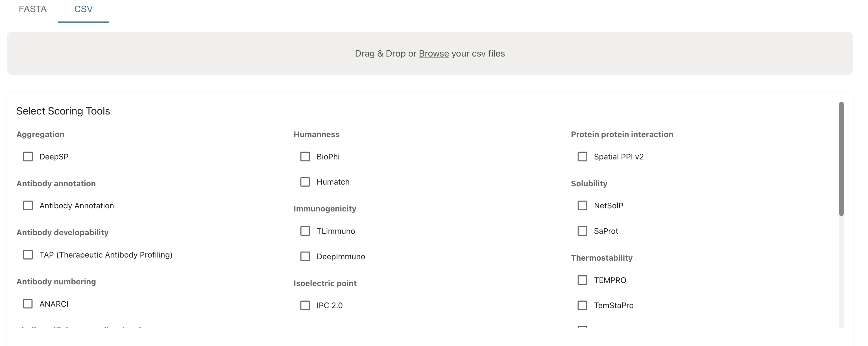Screen dimensions: 868x346
Task: Enable IPC 2.0 isoelectric point tool
Action: [x=305, y=305]
